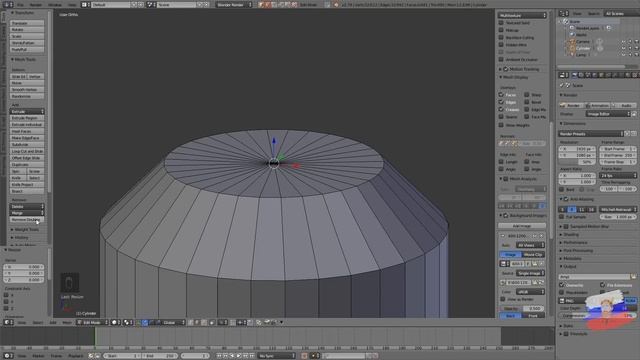
Task: Click Inset Faces button
Action: point(27,131)
